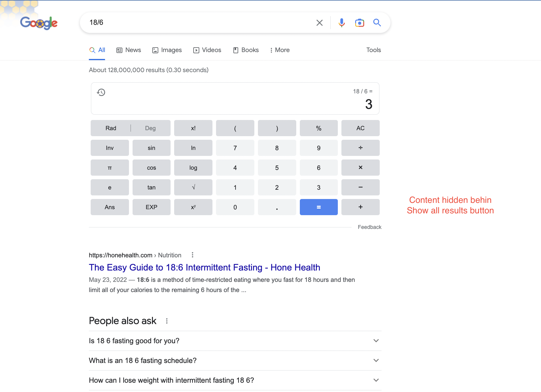
Task: Open options for the Hone Health result
Action: click(192, 255)
